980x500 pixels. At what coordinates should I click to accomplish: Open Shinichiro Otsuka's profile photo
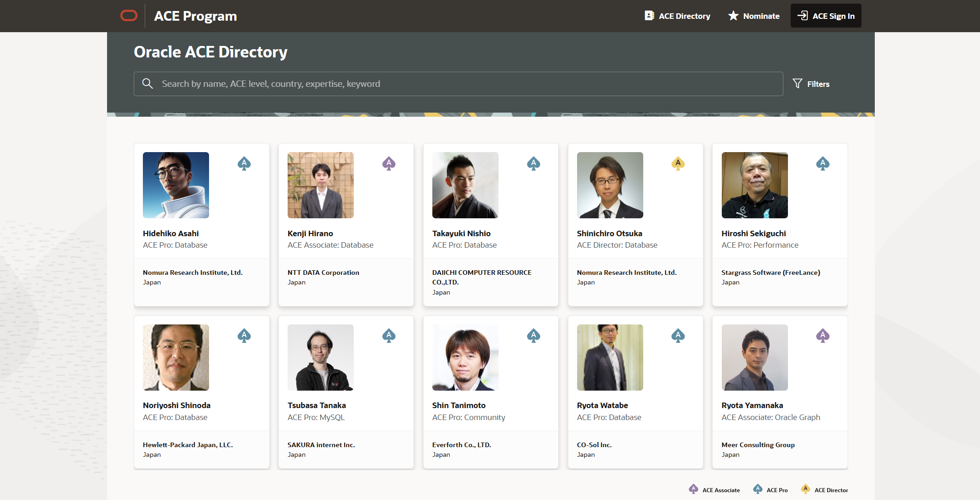coord(610,185)
